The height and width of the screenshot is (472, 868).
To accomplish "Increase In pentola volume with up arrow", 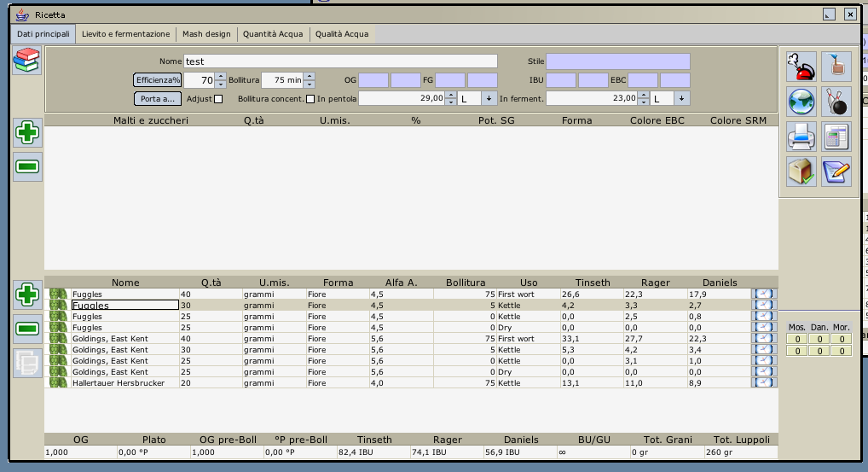I will click(x=451, y=95).
